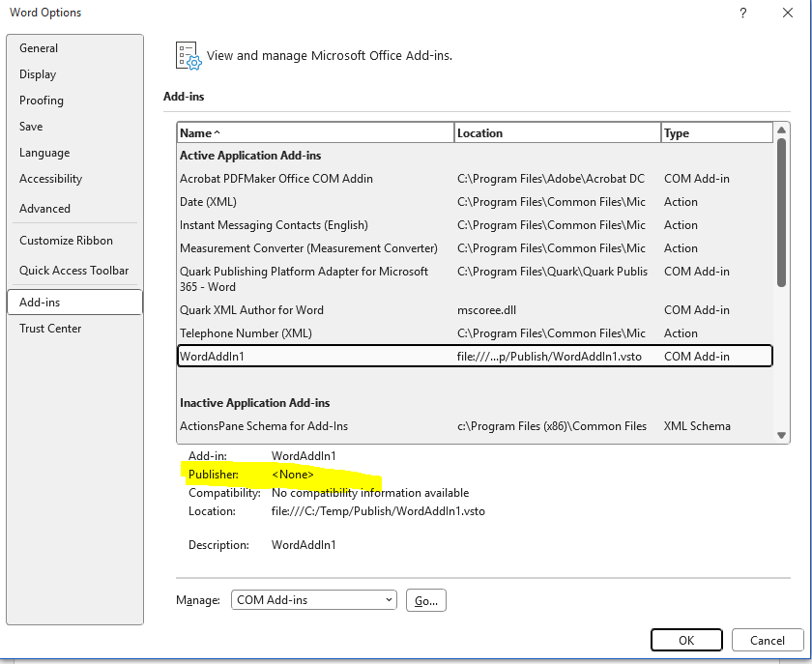Click the Active Application Add-ins heading
This screenshot has width=812, height=664.
(250, 156)
